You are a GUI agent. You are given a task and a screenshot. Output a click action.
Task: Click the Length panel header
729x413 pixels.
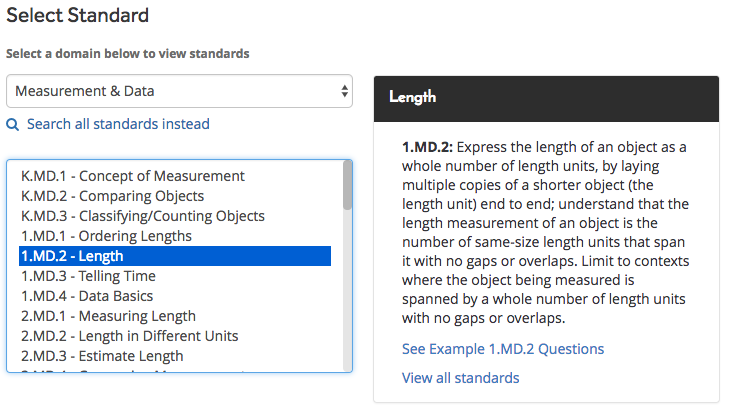tap(545, 98)
